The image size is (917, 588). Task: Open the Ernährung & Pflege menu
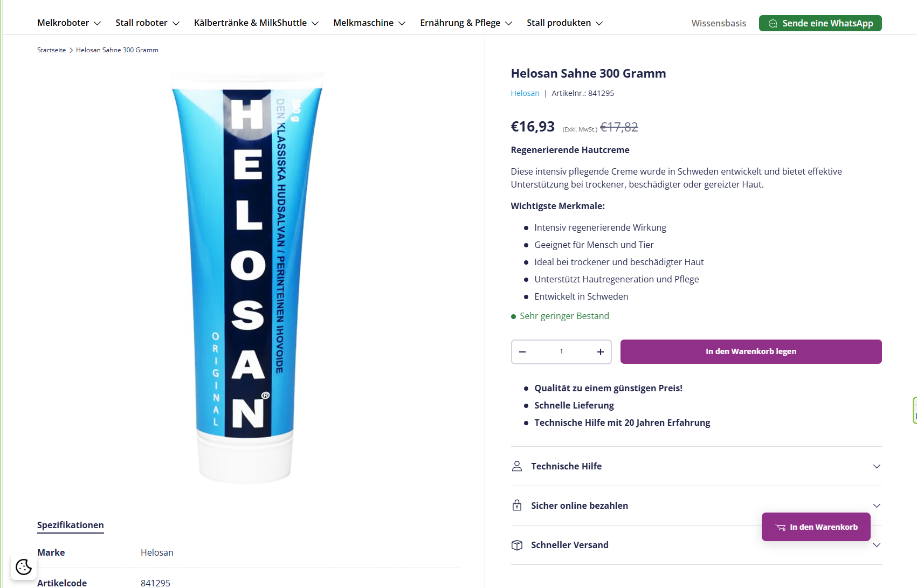point(466,23)
